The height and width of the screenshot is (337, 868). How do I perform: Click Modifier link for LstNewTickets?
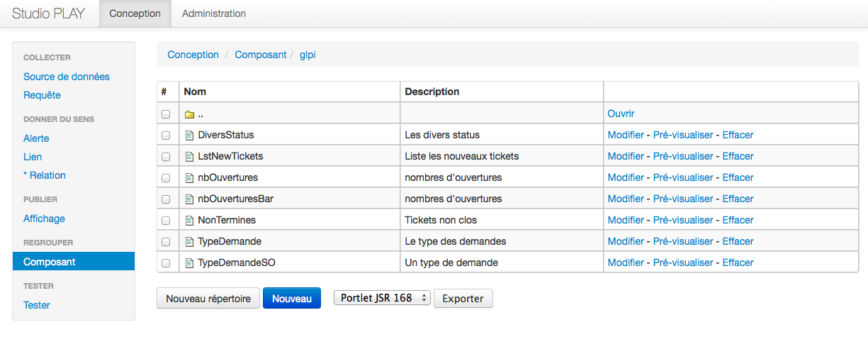pyautogui.click(x=626, y=156)
